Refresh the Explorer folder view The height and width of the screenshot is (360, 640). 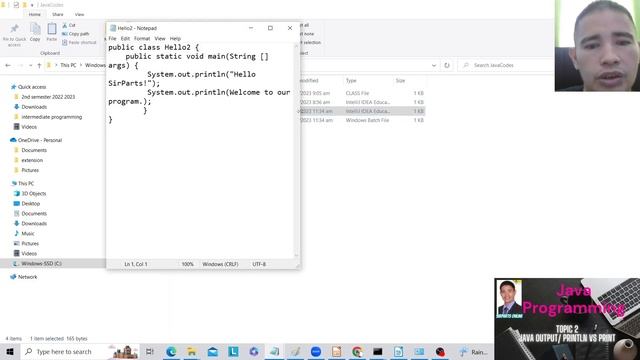point(447,65)
